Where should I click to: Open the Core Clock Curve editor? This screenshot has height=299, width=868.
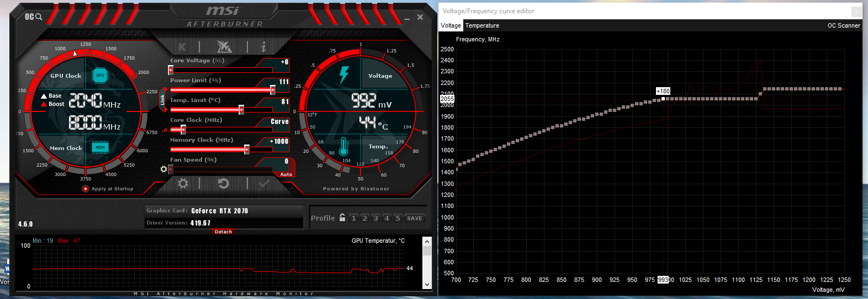click(279, 121)
